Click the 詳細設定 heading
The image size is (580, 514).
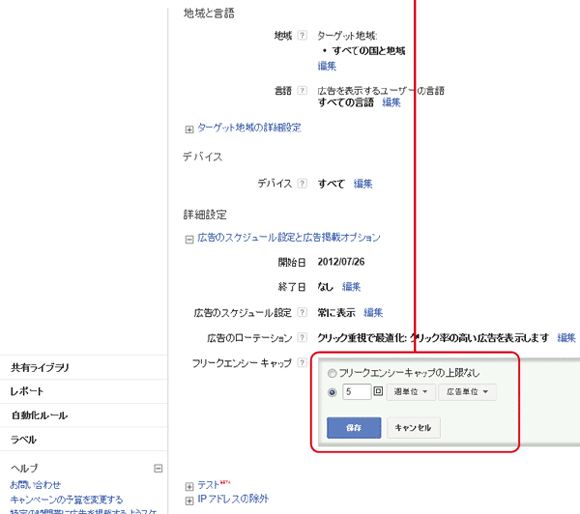[x=205, y=215]
